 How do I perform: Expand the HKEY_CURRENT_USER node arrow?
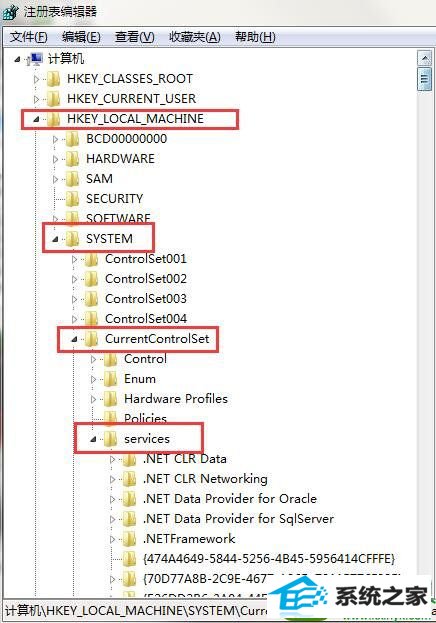pos(37,99)
